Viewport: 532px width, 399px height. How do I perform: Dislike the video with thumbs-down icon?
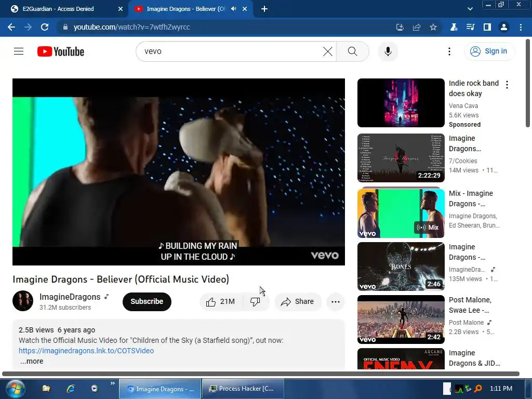256,302
